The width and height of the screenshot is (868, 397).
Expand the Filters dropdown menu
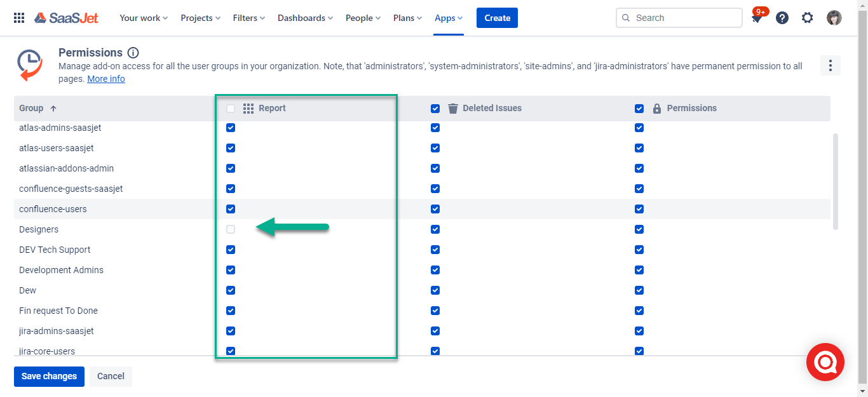(248, 18)
